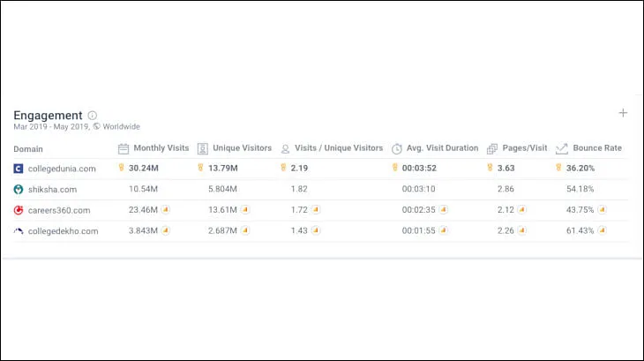Click the Unique Visitors person-frame icon
Image resolution: width=644 pixels, height=361 pixels.
203,148
